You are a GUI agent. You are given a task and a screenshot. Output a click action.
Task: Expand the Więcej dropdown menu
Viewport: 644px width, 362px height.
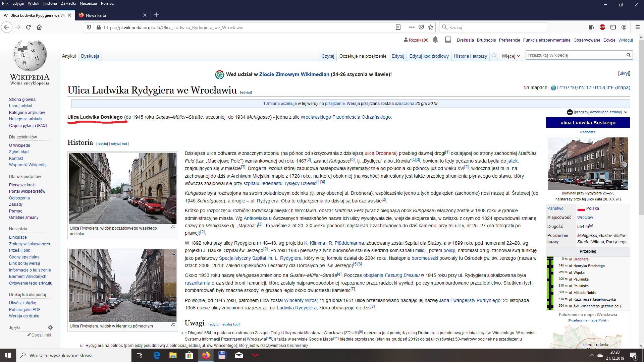point(511,56)
